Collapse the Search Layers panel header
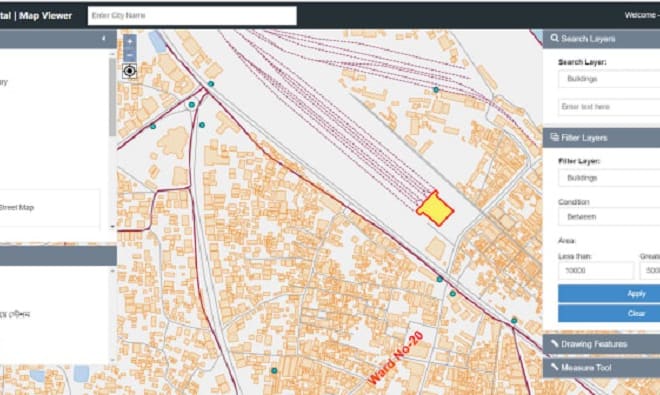This screenshot has height=395, width=660. (x=601, y=39)
